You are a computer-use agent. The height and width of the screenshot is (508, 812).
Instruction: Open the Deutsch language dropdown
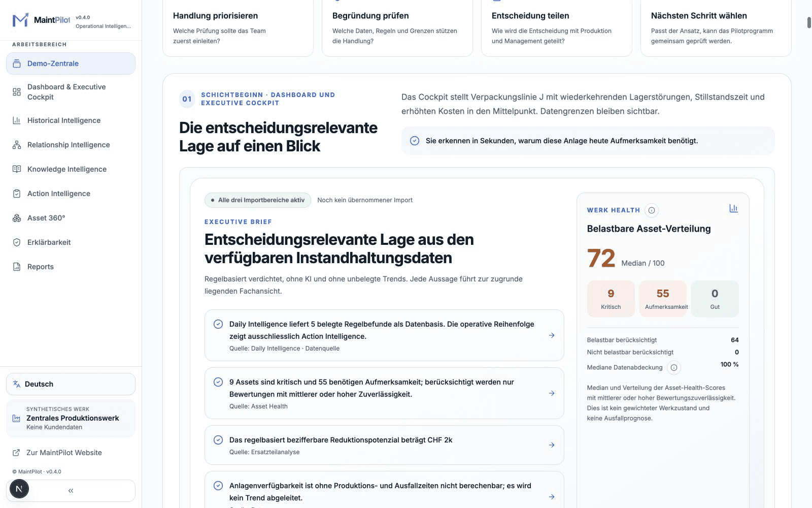tap(71, 384)
